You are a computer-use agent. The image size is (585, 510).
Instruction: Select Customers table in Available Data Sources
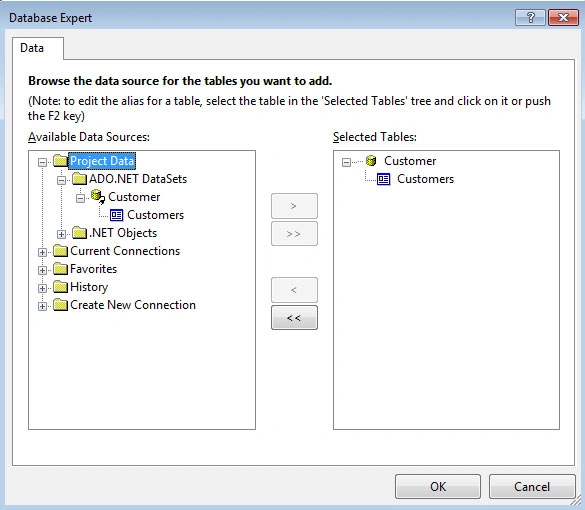click(x=156, y=215)
